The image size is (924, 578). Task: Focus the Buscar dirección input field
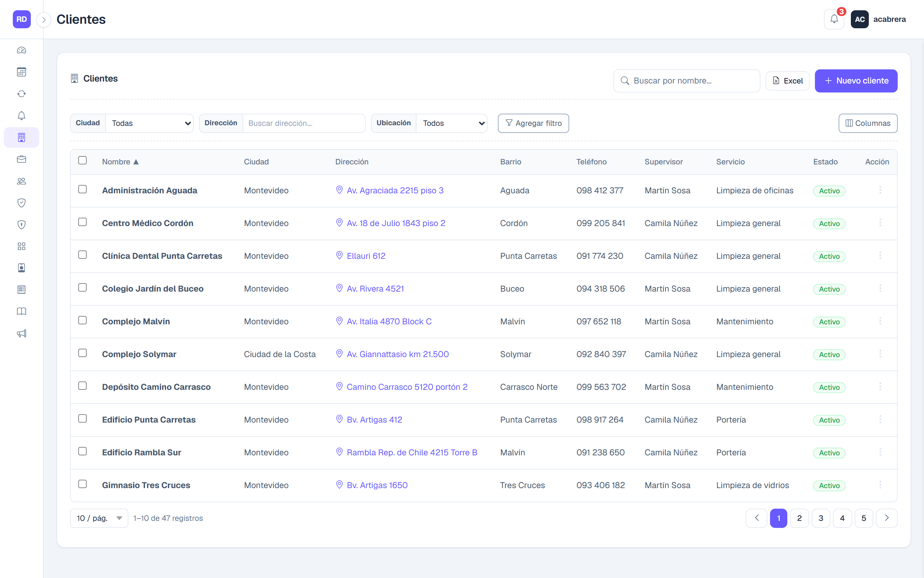pyautogui.click(x=304, y=123)
